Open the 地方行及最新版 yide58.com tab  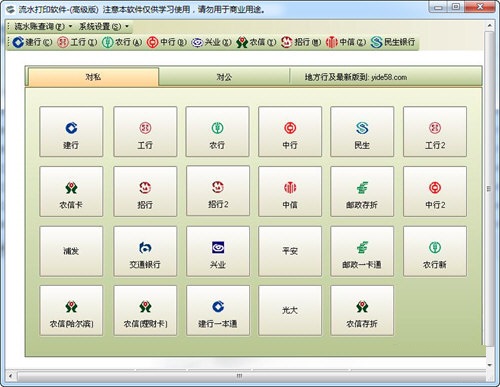356,77
